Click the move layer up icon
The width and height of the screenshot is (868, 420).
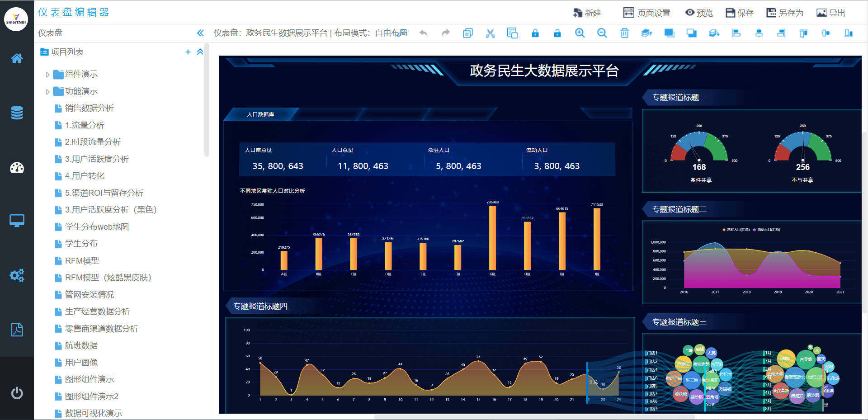pos(647,33)
